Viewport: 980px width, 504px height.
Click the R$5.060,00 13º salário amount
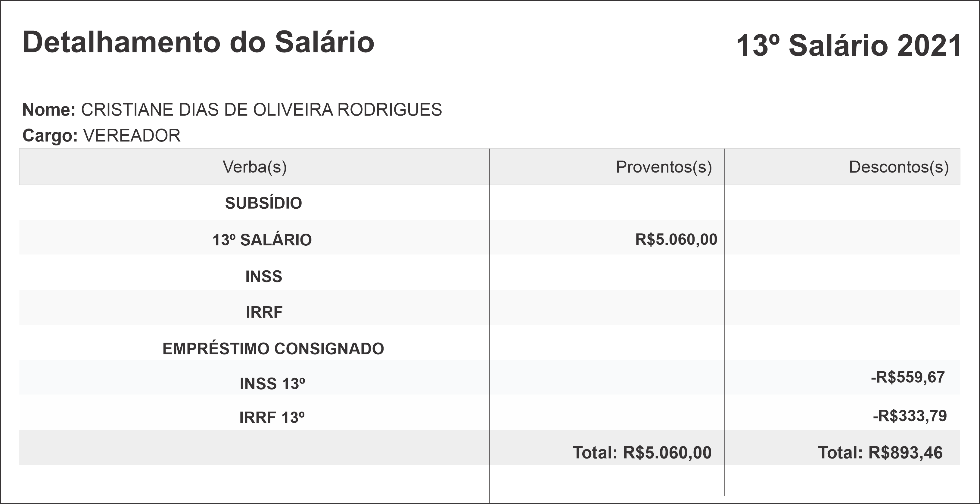point(676,240)
